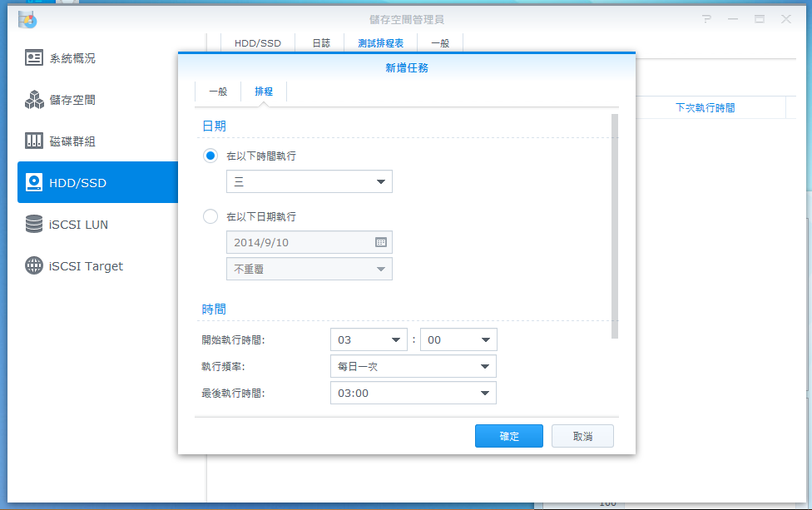Click the help question mark icon

tap(706, 19)
